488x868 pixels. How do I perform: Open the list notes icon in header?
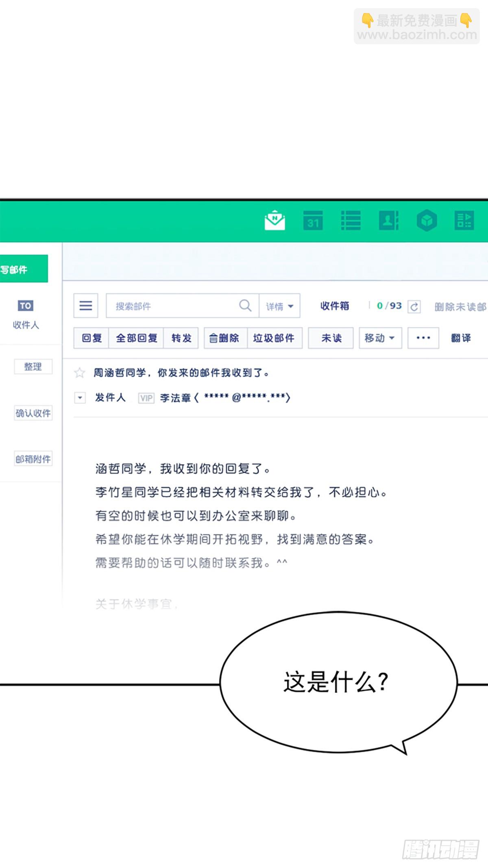click(351, 221)
